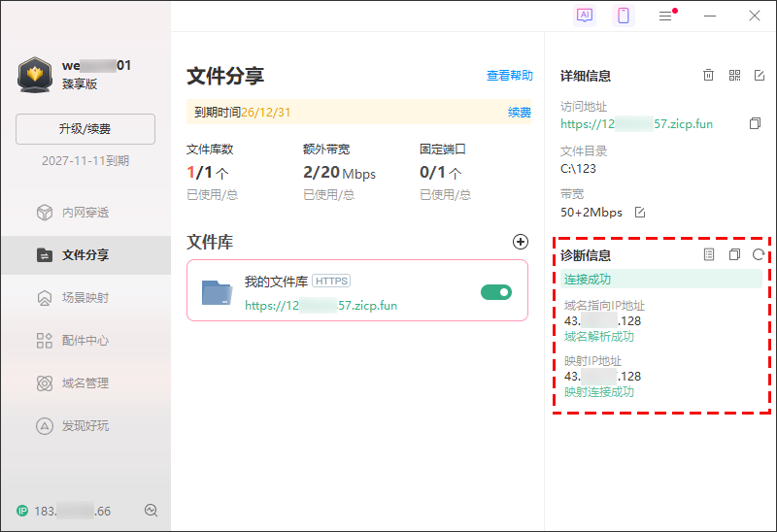
Task: Click the 续费 renewal link
Action: (520, 113)
